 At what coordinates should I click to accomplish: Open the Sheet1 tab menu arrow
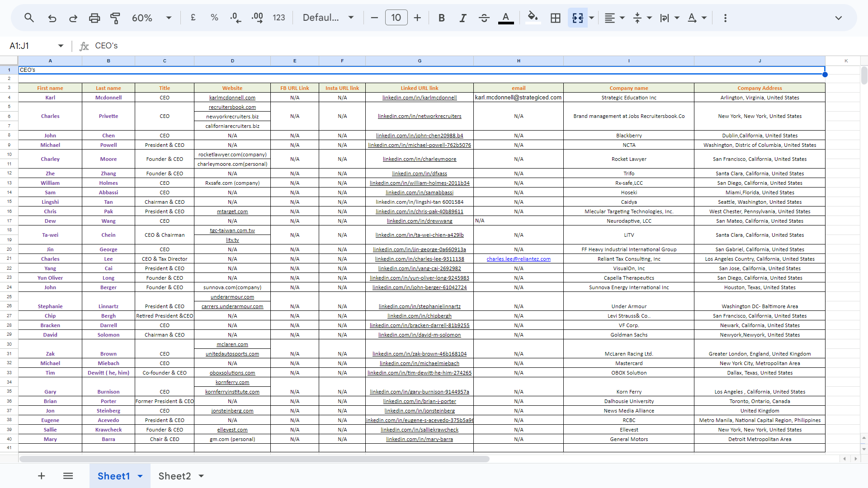[x=140, y=476]
